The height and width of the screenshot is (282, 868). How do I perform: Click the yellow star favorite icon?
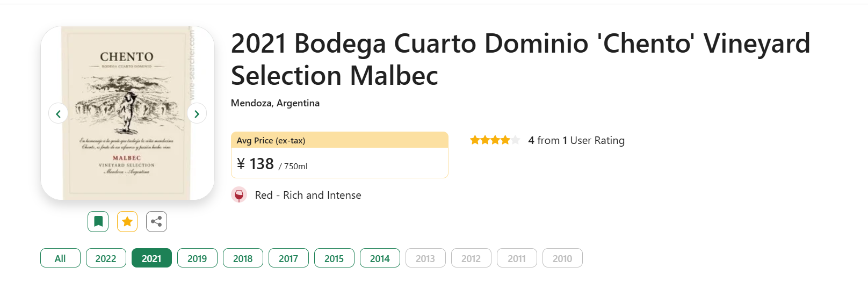127,221
